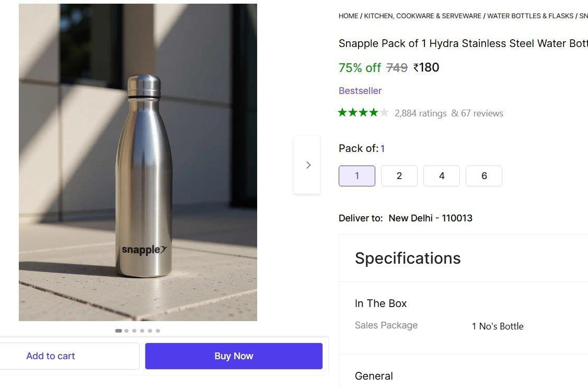
Task: Change delivery pincode New Delhi - 110013
Action: point(430,218)
